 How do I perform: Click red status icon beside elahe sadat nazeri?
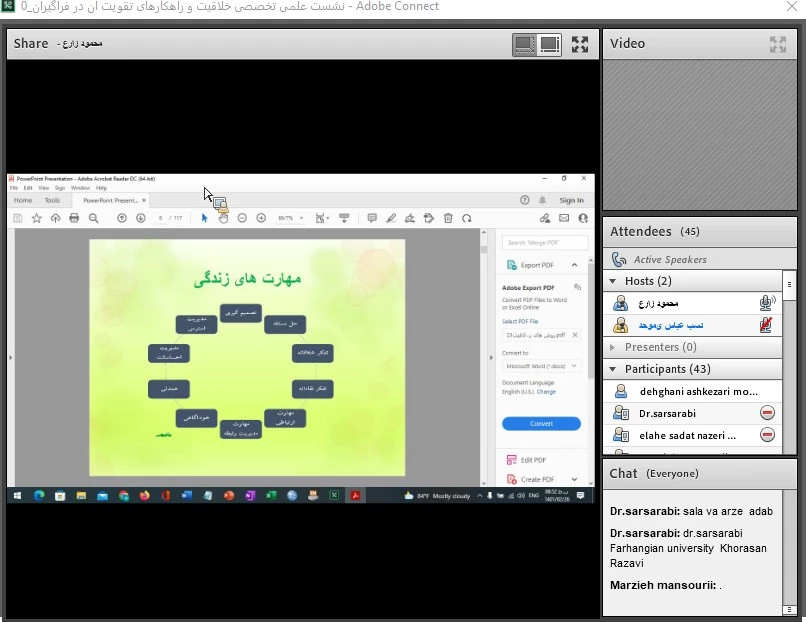click(767, 435)
